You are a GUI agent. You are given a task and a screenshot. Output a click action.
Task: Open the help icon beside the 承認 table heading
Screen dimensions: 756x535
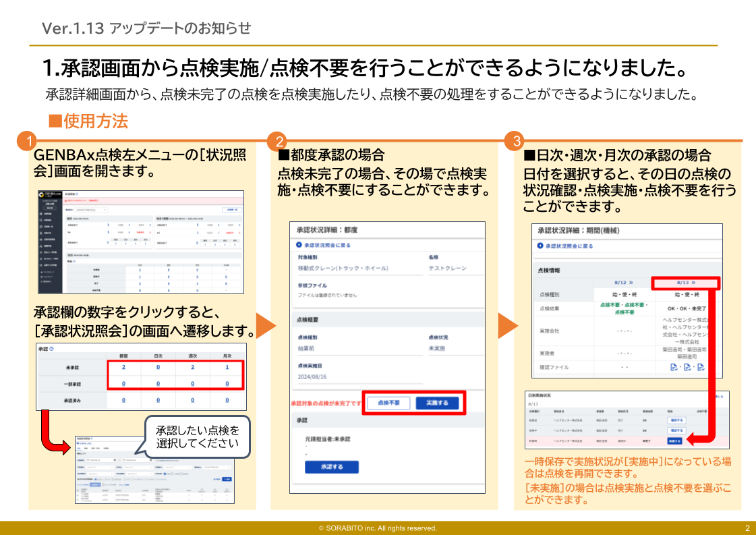click(51, 347)
